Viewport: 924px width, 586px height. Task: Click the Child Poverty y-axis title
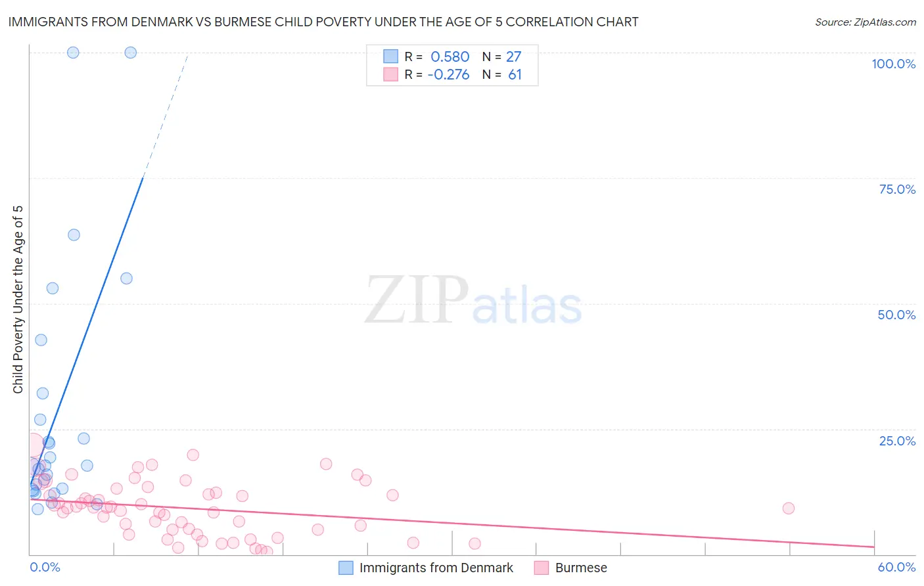pyautogui.click(x=18, y=300)
